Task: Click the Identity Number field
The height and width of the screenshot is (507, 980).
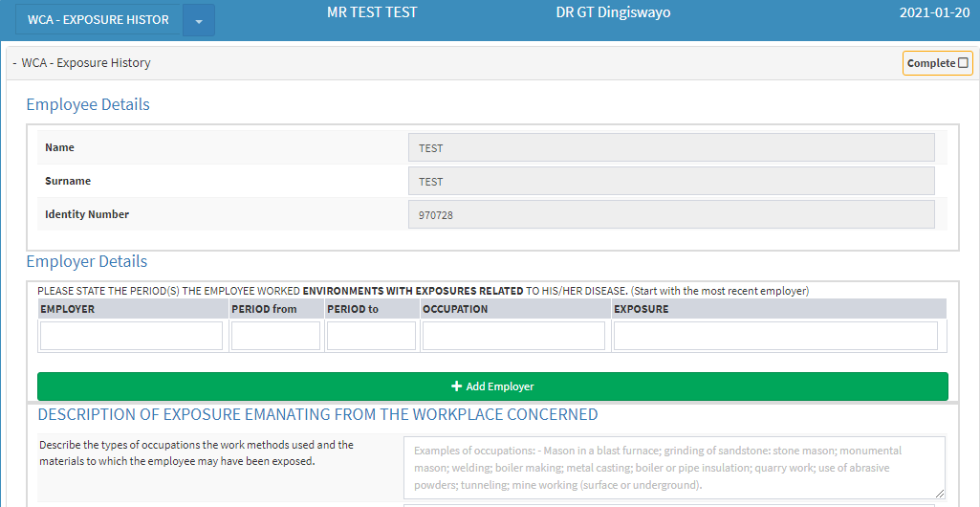Action: click(x=670, y=215)
